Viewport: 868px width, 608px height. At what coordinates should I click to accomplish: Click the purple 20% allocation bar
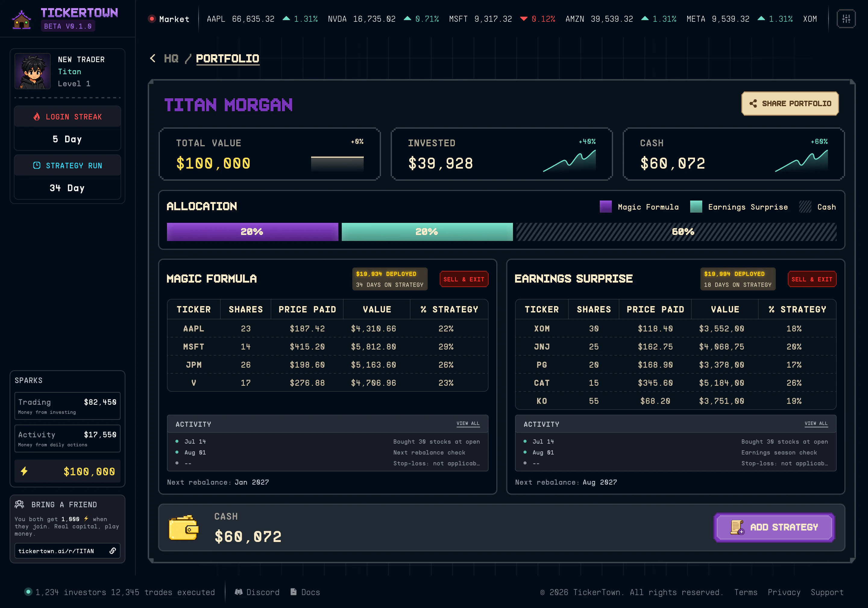click(253, 232)
